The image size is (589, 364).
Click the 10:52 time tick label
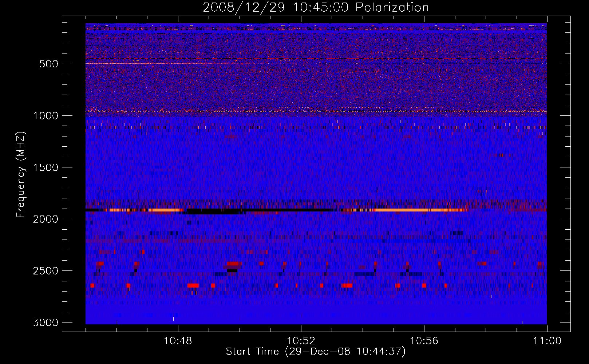[301, 341]
